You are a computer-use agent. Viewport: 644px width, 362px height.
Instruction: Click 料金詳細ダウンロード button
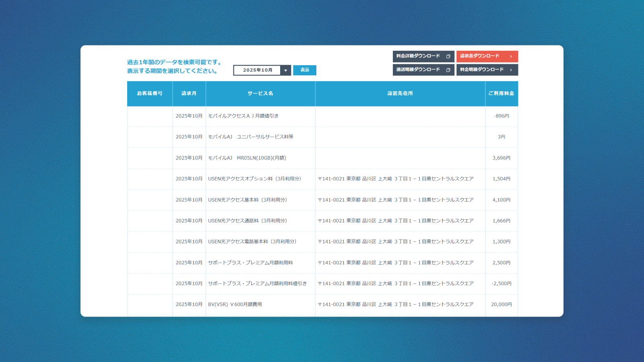coord(423,56)
